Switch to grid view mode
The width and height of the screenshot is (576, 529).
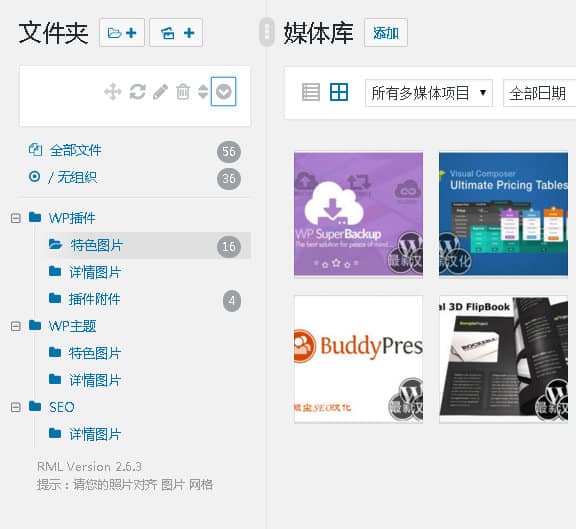[339, 92]
